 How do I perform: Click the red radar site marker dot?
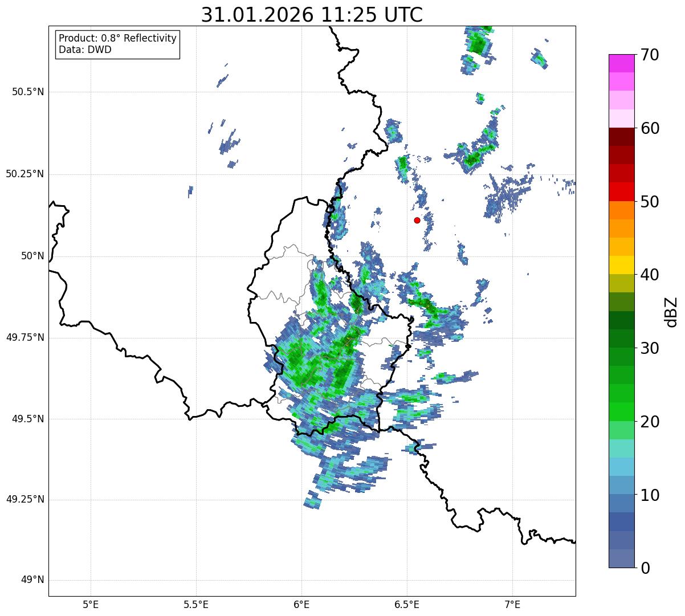tap(417, 220)
